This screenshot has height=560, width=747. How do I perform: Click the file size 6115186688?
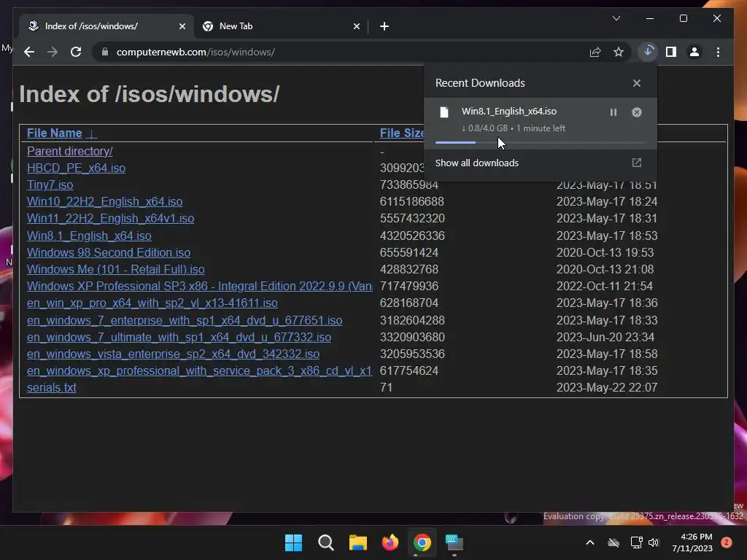(412, 201)
